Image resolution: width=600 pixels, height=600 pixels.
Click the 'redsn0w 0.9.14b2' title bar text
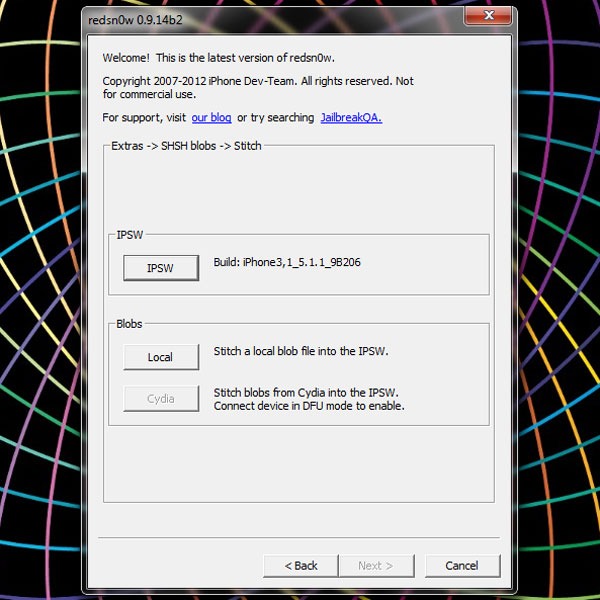pos(135,20)
